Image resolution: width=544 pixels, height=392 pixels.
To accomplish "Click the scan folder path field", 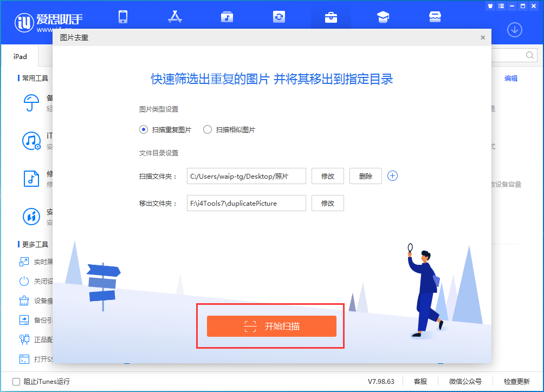I will pos(247,176).
